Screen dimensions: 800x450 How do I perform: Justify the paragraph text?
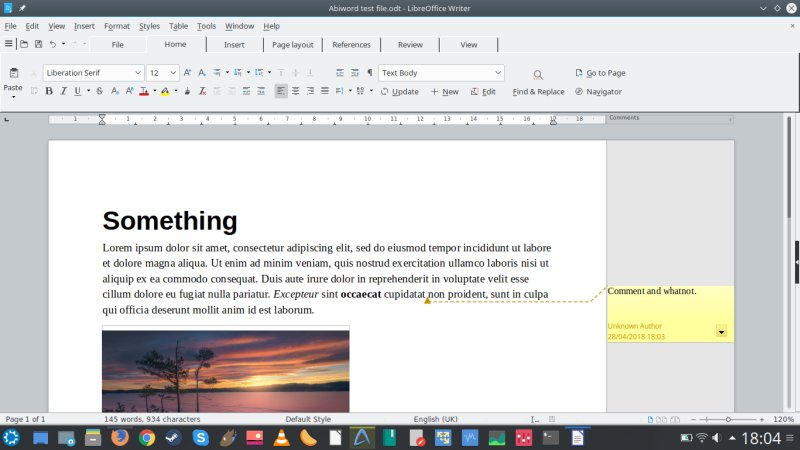tap(324, 91)
